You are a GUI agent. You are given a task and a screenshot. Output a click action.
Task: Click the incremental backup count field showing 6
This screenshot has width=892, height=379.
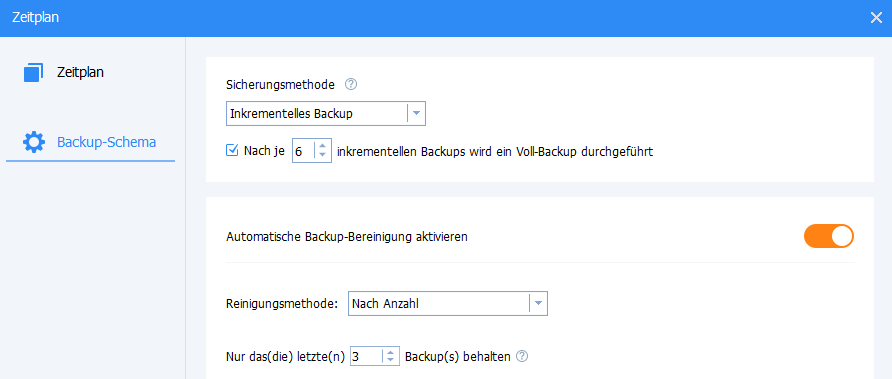click(x=302, y=152)
